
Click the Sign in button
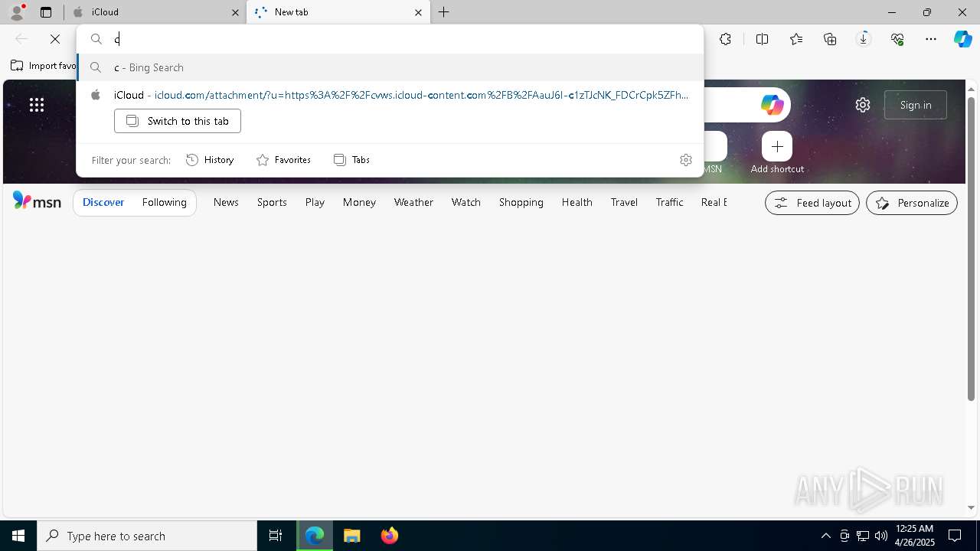(916, 105)
